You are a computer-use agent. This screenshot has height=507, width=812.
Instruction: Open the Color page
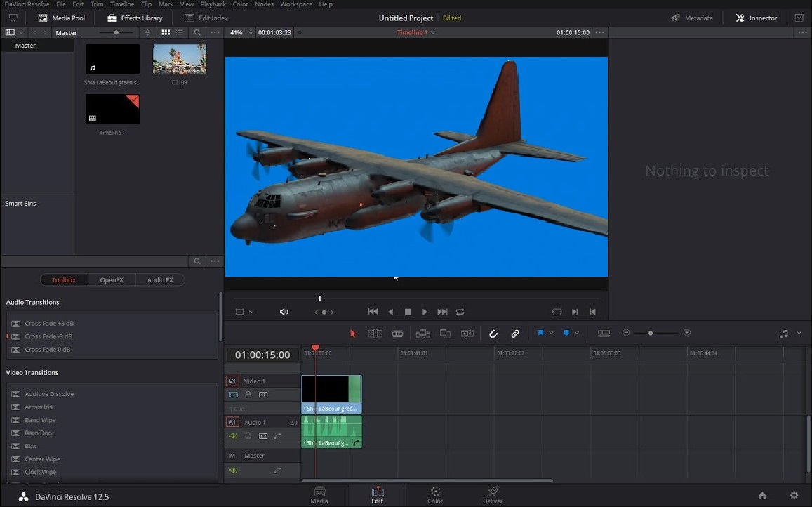tap(435, 495)
